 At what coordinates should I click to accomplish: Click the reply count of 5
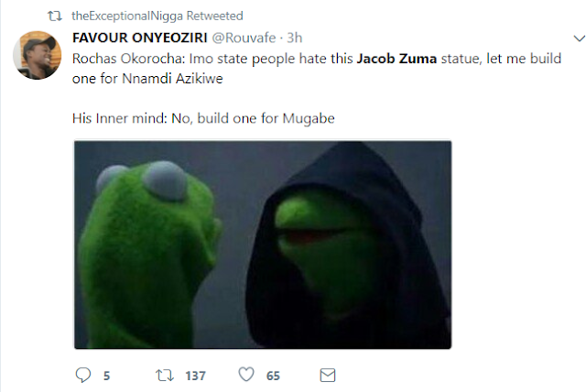(x=106, y=376)
